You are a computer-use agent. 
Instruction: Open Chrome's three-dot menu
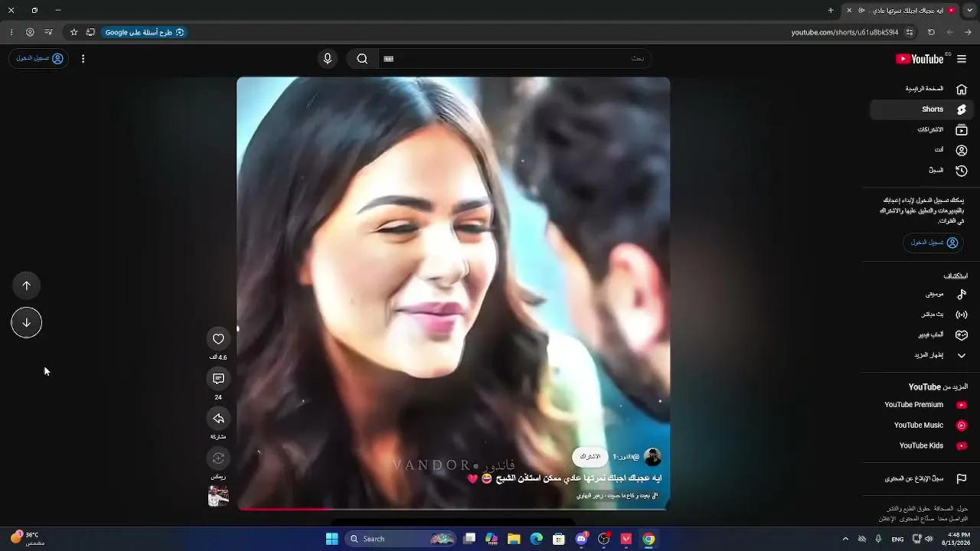tap(11, 32)
